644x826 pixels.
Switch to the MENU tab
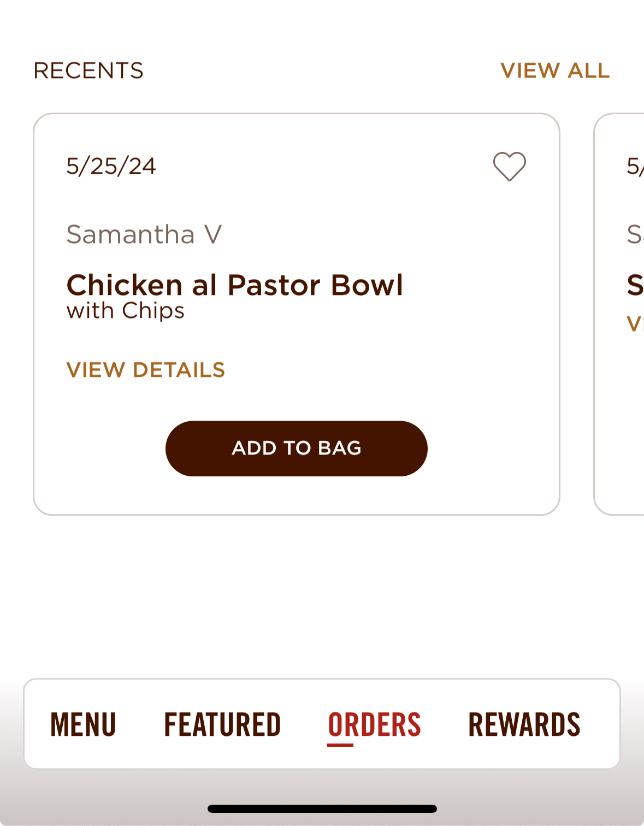pyautogui.click(x=83, y=724)
